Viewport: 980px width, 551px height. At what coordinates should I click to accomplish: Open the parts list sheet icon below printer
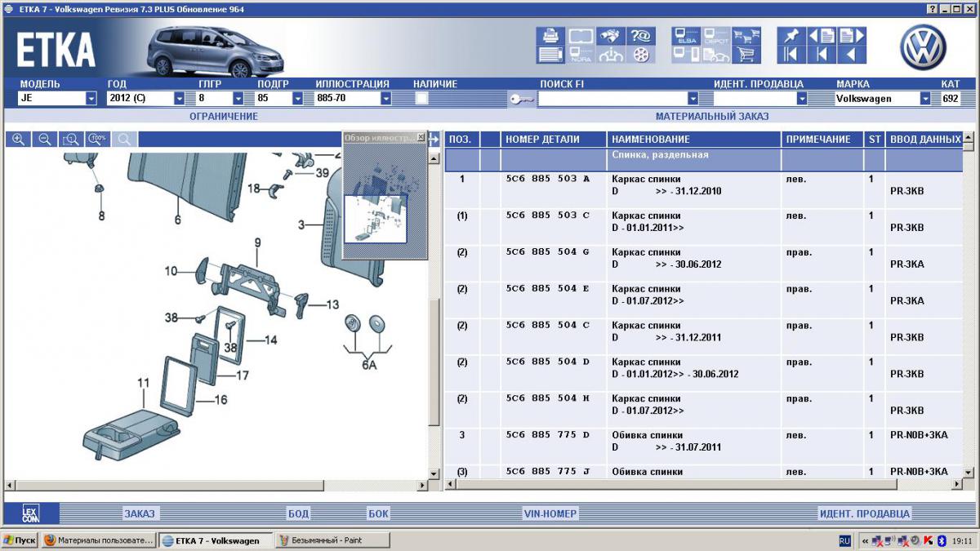pos(550,55)
